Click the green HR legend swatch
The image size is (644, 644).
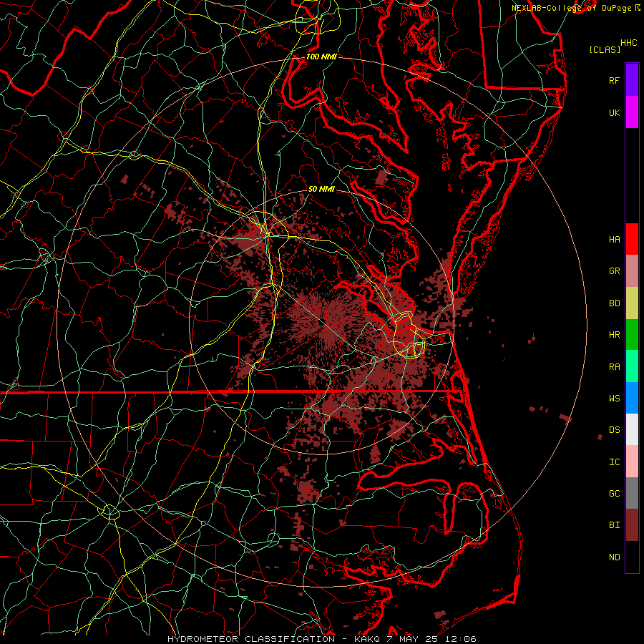(x=632, y=335)
